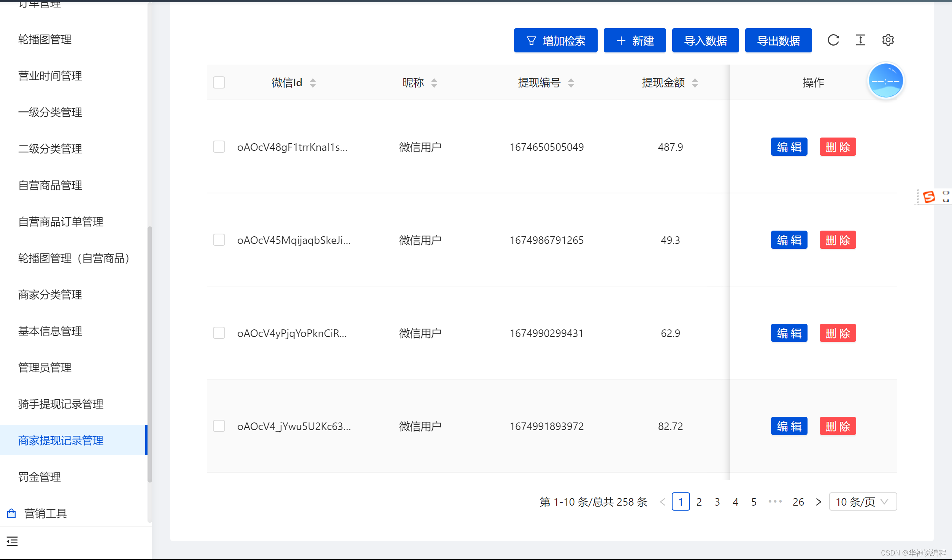Viewport: 952px width, 560px height.
Task: Open the 10 条/页 page size dropdown
Action: pos(863,502)
